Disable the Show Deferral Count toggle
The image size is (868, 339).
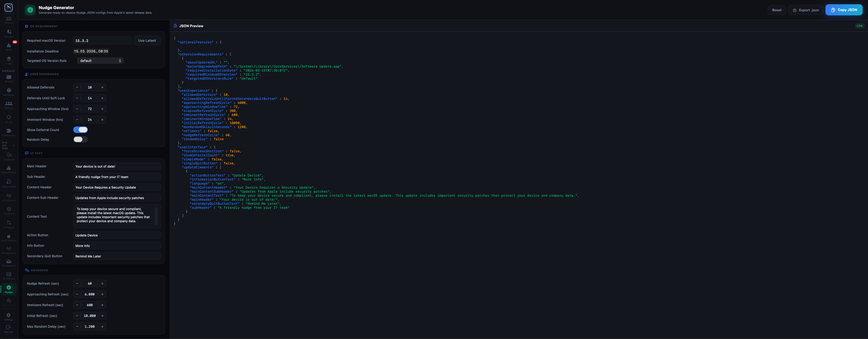click(80, 130)
